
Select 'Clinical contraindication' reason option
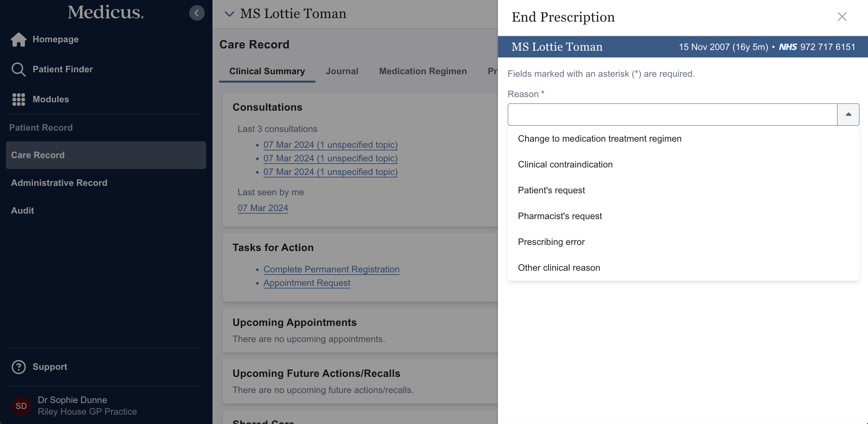point(565,164)
